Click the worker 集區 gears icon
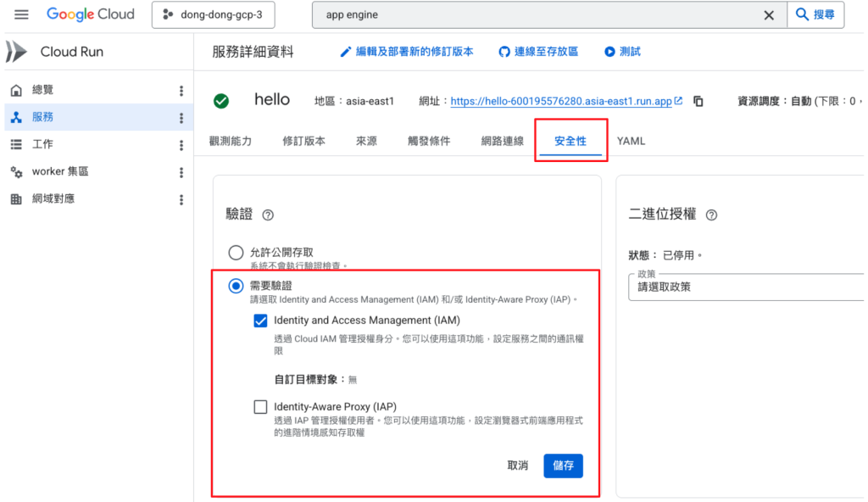 tap(17, 172)
